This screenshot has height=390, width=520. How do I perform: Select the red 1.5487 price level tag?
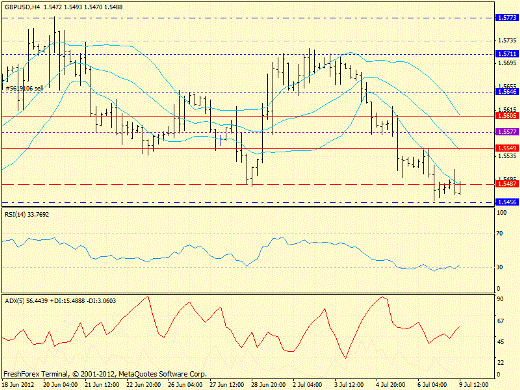coord(507,184)
